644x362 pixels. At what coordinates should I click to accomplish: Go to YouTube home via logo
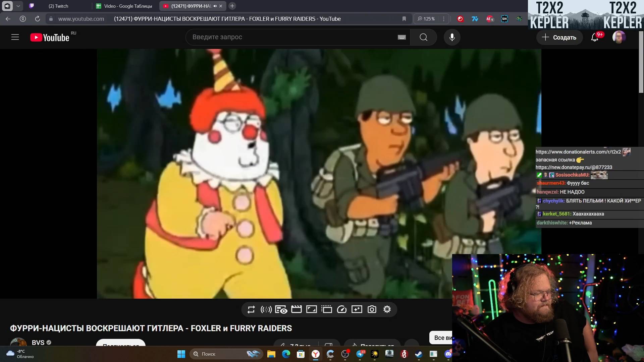50,37
